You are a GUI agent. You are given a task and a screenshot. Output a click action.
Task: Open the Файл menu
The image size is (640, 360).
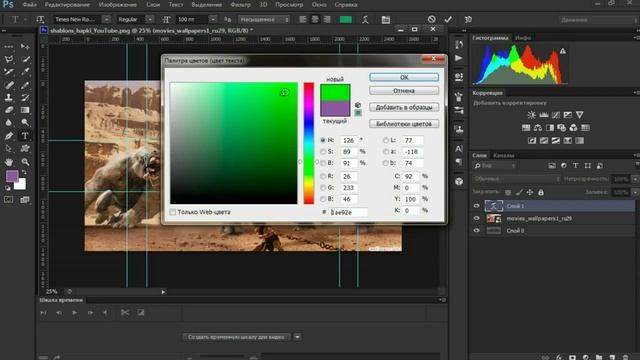click(29, 5)
